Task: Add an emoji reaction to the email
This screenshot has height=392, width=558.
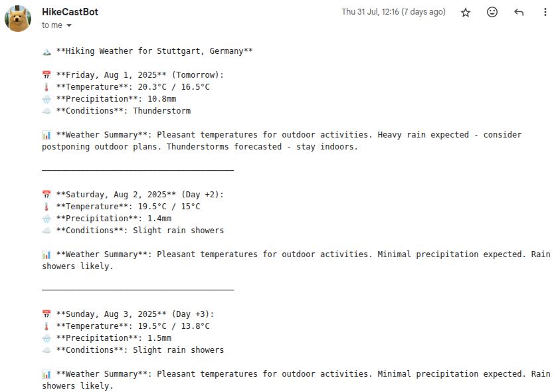Action: [x=492, y=12]
